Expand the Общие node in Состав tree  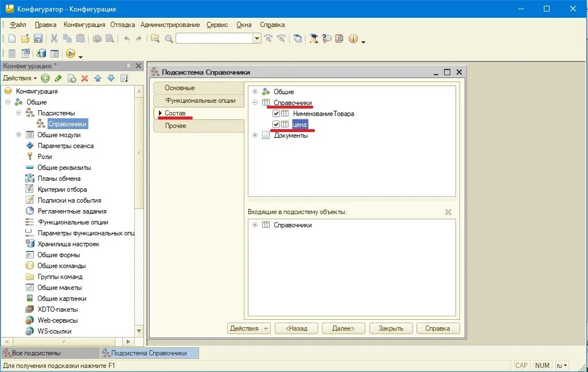(255, 92)
